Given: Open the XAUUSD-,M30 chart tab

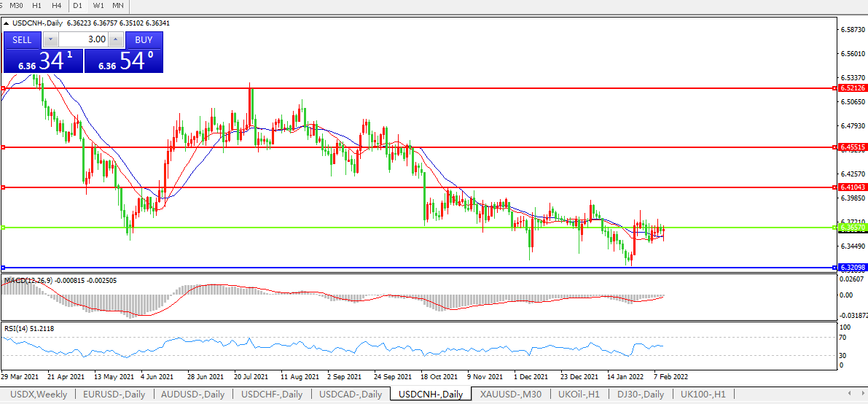Looking at the screenshot, I should pos(510,395).
